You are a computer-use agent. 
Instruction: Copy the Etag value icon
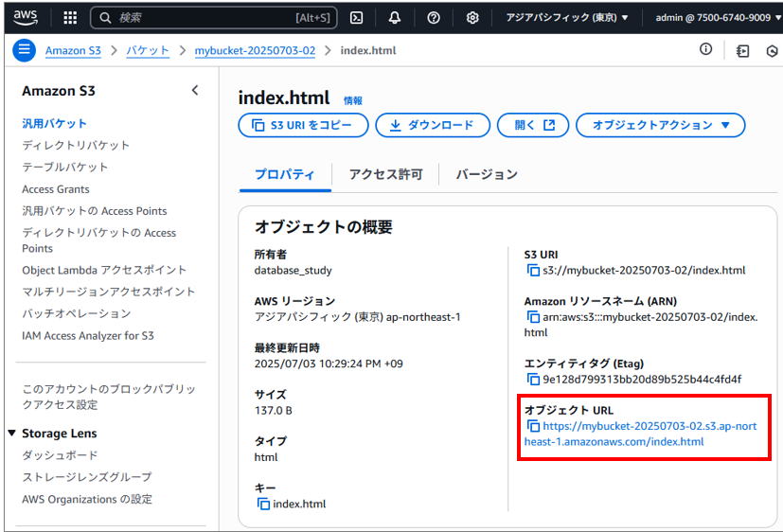click(x=533, y=380)
